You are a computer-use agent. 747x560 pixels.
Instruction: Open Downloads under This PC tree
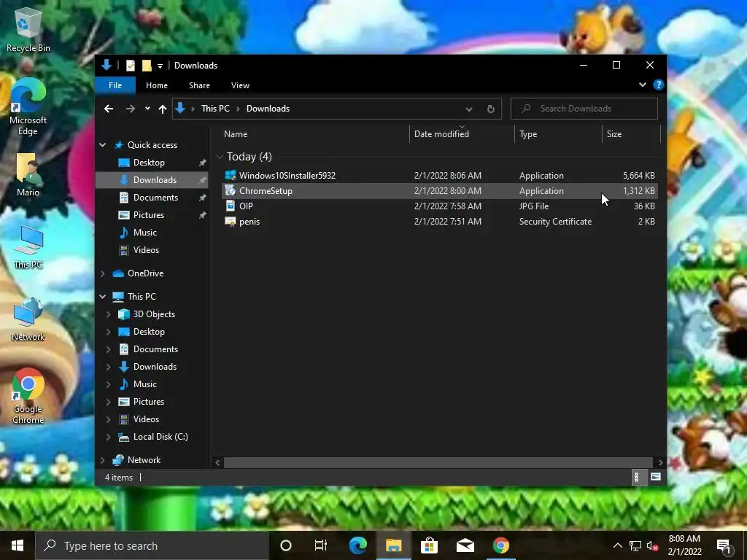point(155,367)
